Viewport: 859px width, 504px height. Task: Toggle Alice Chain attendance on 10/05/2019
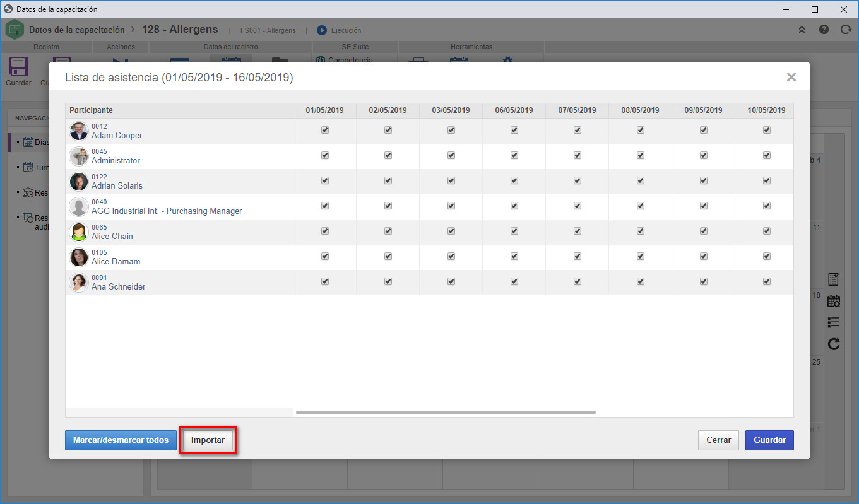point(767,231)
